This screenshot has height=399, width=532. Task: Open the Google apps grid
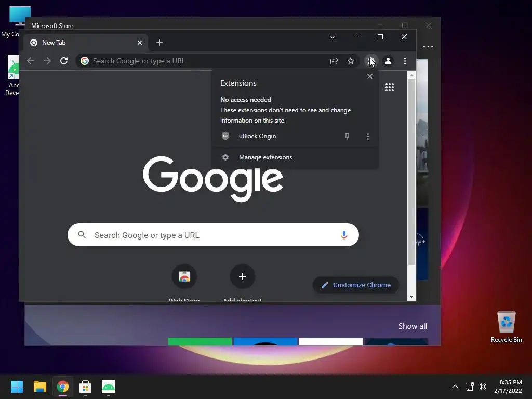[390, 87]
